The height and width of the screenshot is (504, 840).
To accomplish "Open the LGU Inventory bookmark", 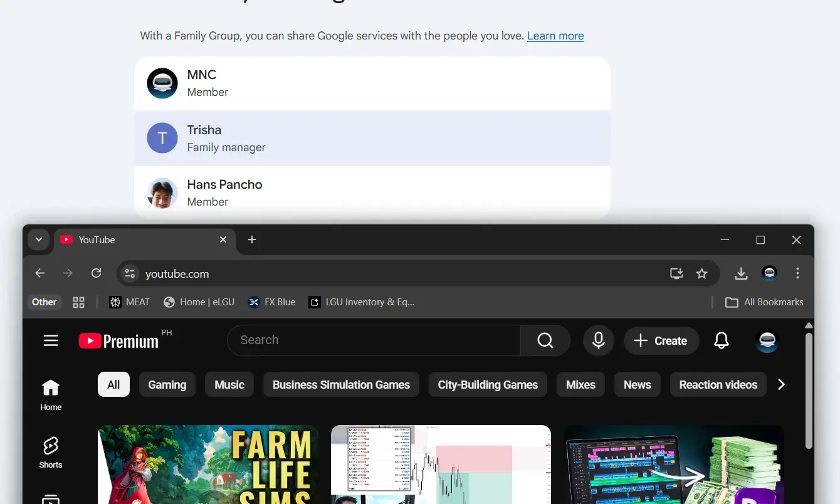I will (362, 302).
